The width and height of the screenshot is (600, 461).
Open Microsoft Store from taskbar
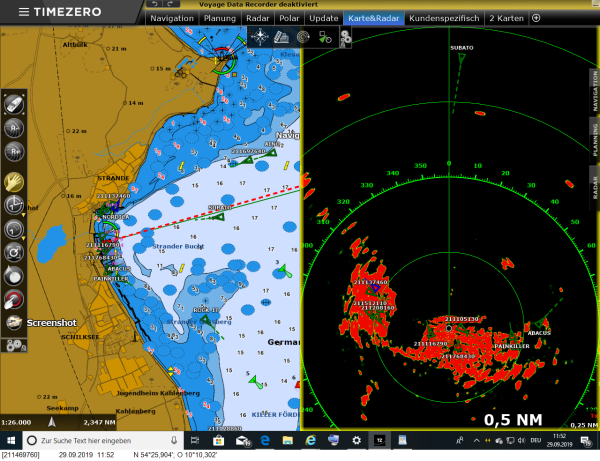tap(218, 440)
